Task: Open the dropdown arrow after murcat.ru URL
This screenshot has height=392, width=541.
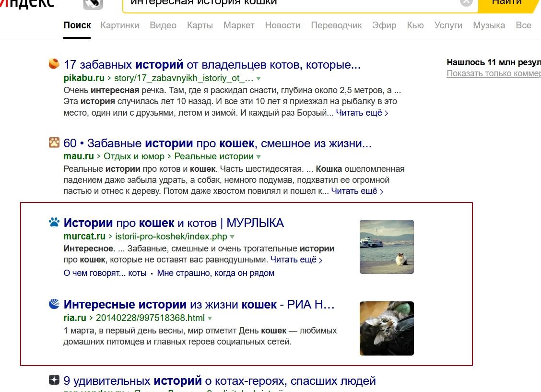Action: tap(232, 236)
